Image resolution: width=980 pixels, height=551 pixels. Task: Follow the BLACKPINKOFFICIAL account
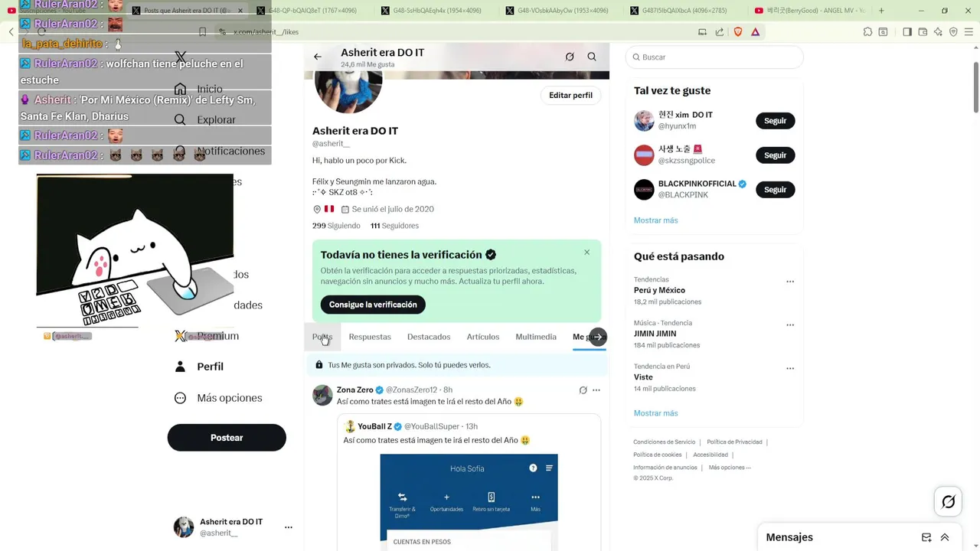[x=775, y=190]
